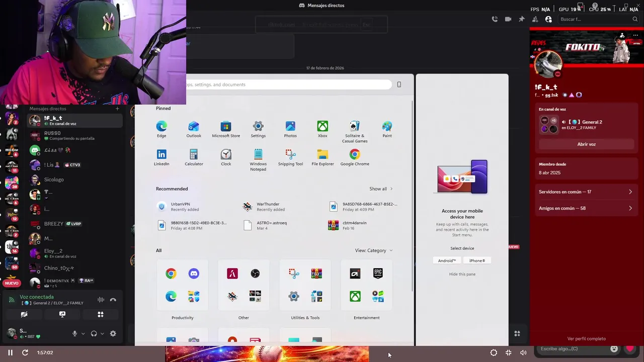644x362 pixels.
Task: Share your screen in Discord
Action: (62, 314)
